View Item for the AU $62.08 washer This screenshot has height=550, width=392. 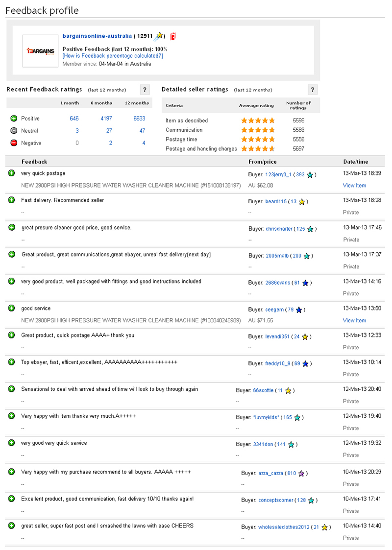click(354, 186)
